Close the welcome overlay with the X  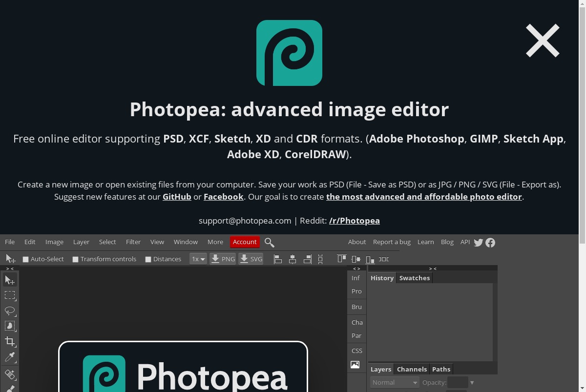543,41
